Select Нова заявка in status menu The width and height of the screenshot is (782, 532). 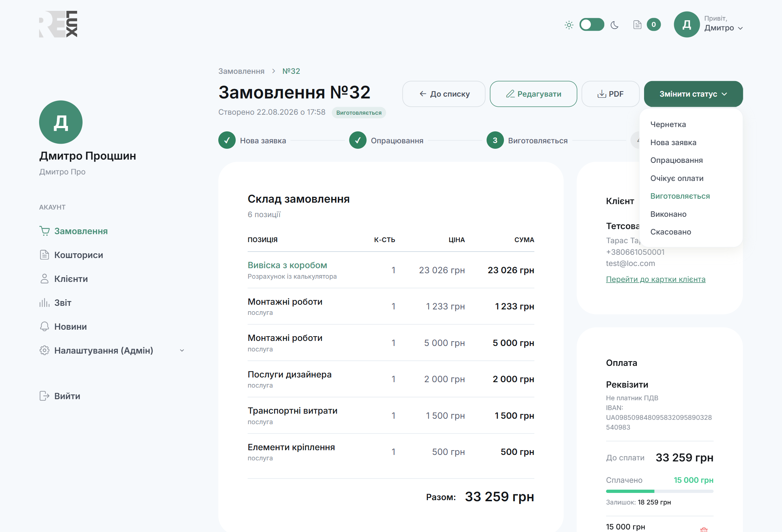point(673,142)
